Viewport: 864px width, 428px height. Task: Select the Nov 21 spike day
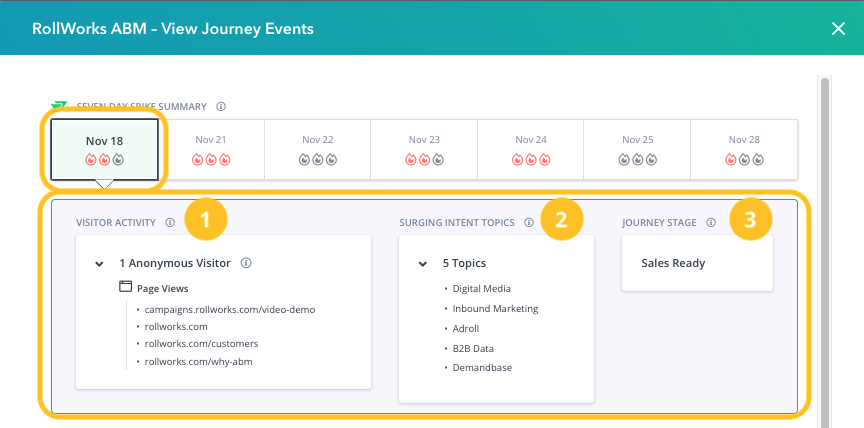pos(211,149)
